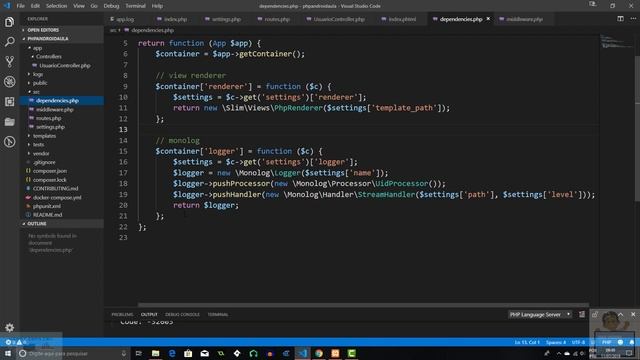Open the Edit menu
The height and width of the screenshot is (360, 640).
[x=35, y=6]
